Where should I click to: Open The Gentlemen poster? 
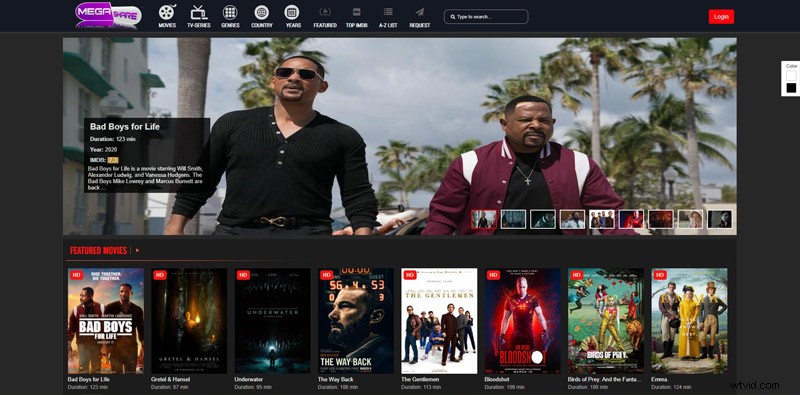439,321
